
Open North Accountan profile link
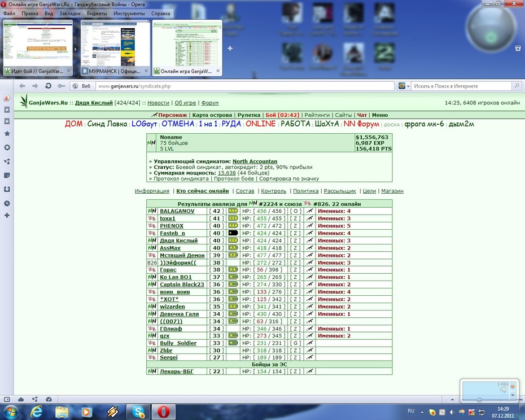point(255,161)
